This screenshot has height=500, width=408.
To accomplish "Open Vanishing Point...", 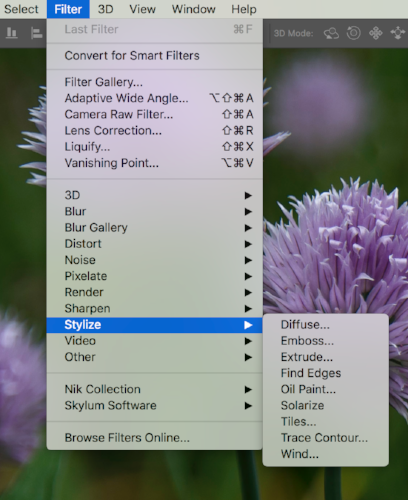I will click(x=155, y=163).
